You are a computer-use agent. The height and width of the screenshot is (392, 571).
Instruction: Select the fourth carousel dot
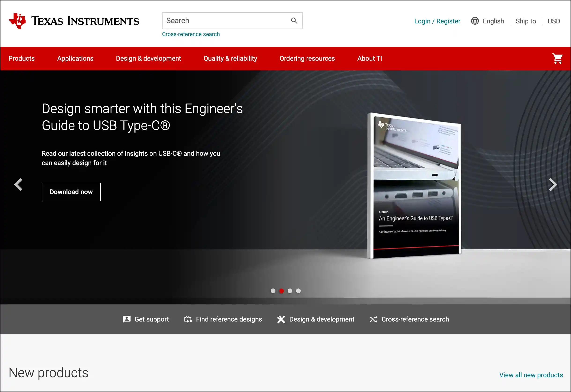298,291
